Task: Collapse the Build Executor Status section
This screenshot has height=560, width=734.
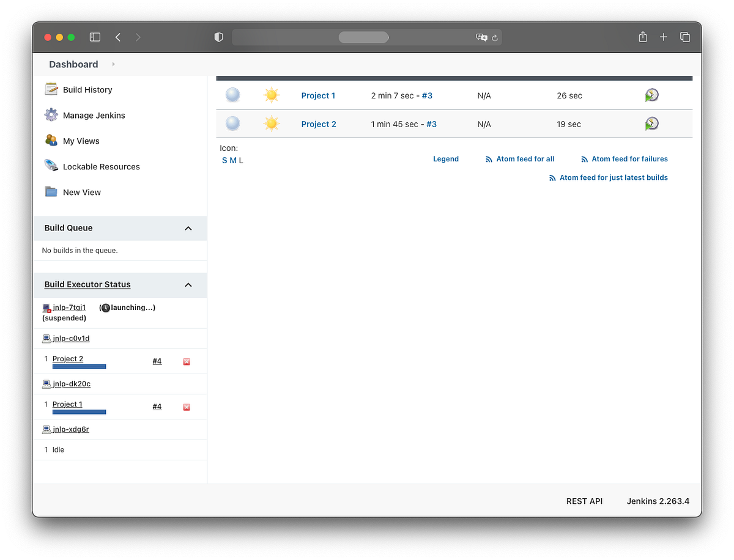Action: (x=188, y=285)
